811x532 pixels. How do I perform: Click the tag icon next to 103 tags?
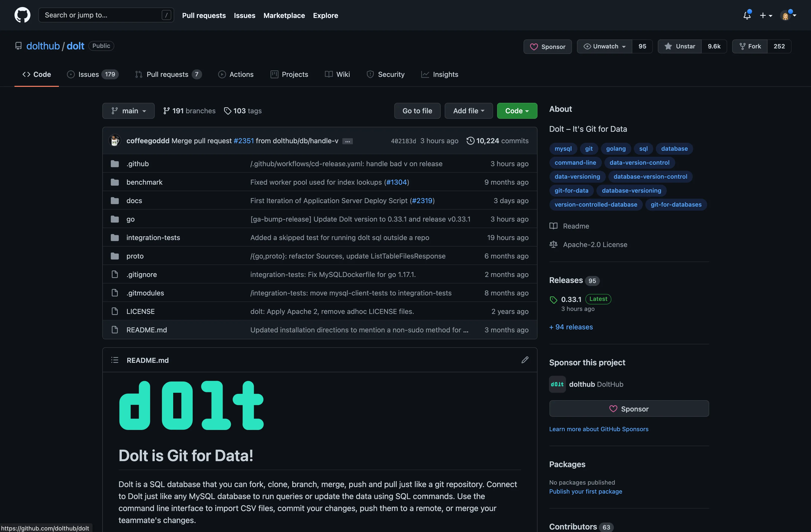(x=228, y=111)
